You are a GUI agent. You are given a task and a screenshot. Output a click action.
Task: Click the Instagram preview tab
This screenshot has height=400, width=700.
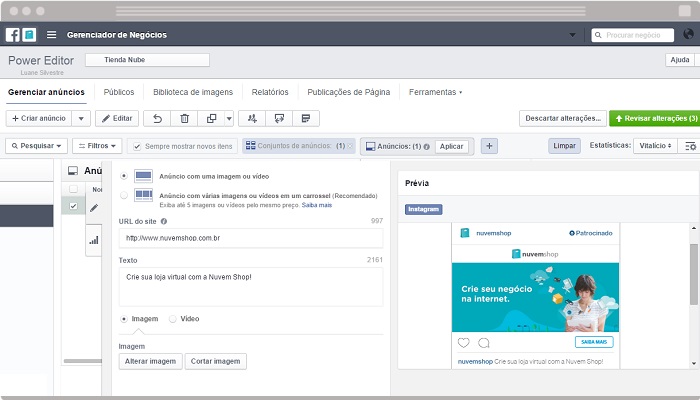424,209
